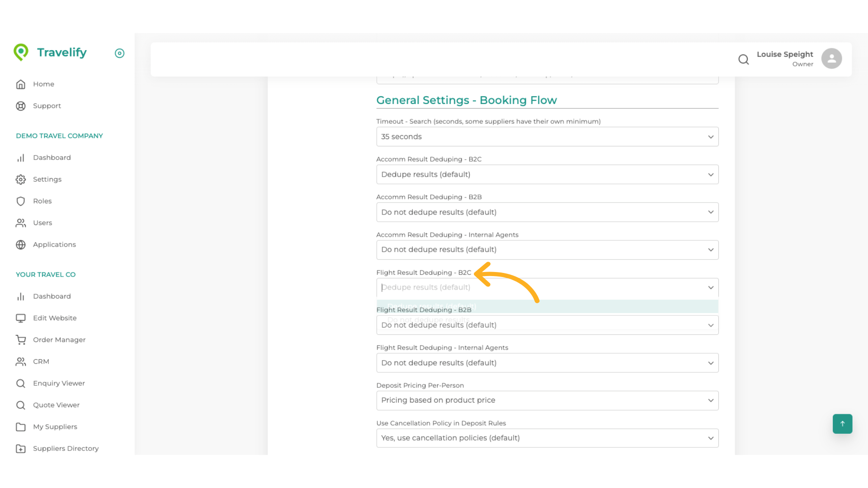Open the Order Manager cart icon
This screenshot has width=868, height=488.
click(x=21, y=339)
